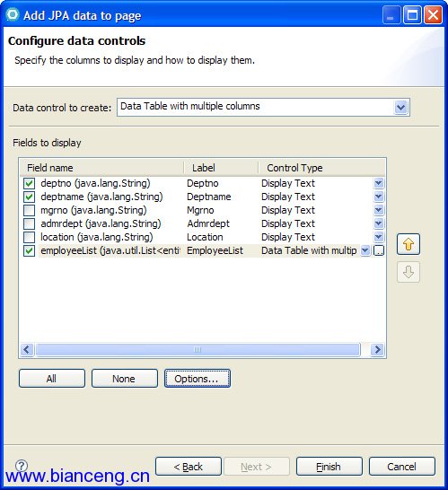Enable the mgrno field checkbox
This screenshot has height=490, width=448.
pyautogui.click(x=29, y=210)
